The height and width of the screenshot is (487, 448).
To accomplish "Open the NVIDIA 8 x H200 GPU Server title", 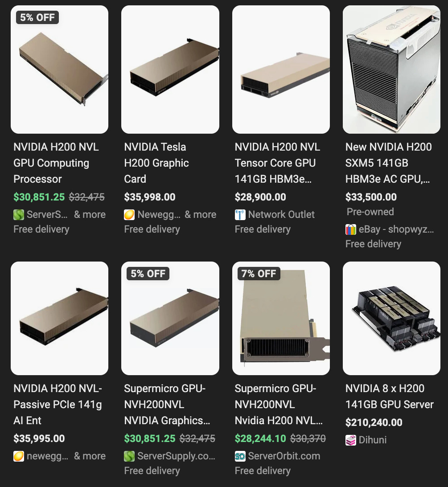I will point(389,397).
